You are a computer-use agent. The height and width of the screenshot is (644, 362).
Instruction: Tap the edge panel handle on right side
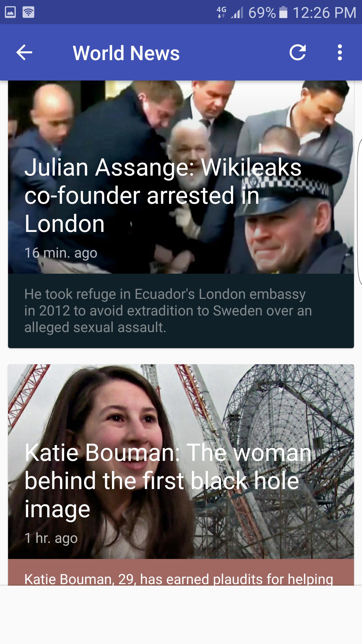[x=359, y=211]
